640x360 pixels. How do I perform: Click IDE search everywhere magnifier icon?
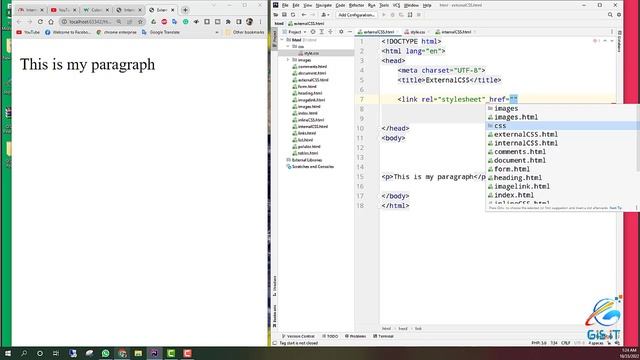pyautogui.click(x=610, y=15)
